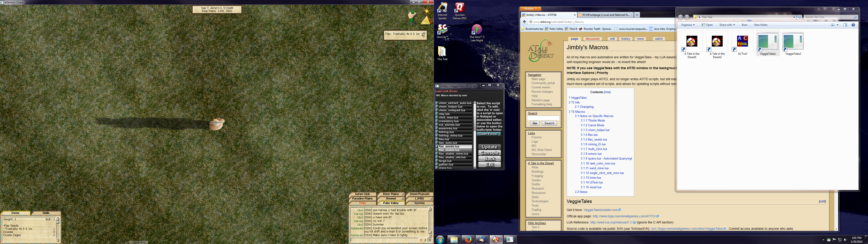Image resolution: width=868 pixels, height=244 pixels.
Task: Open the Skills tab in inventory panel
Action: point(46,213)
